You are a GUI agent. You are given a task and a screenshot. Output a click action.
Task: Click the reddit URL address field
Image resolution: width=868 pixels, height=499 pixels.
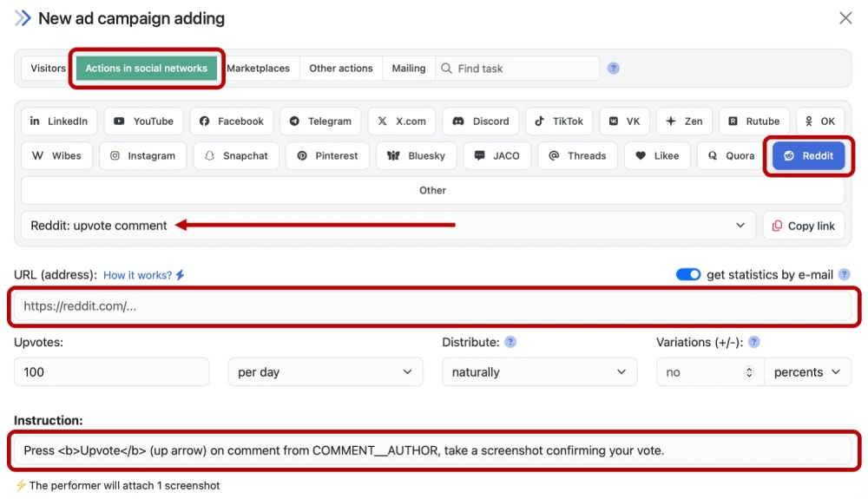[433, 306]
